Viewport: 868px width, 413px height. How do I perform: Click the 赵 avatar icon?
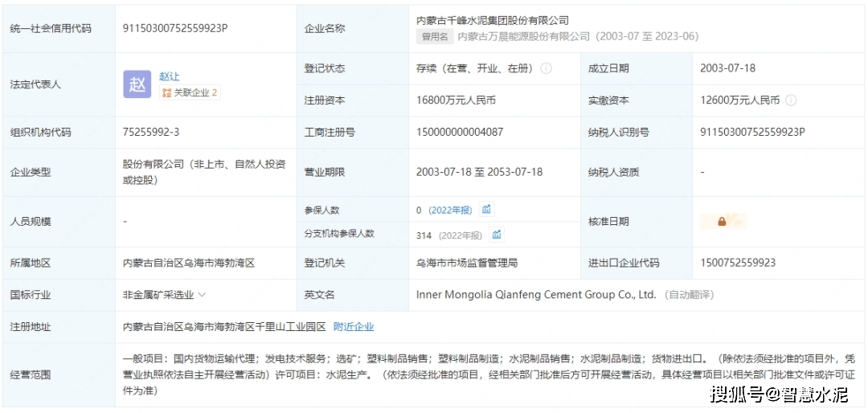click(137, 84)
